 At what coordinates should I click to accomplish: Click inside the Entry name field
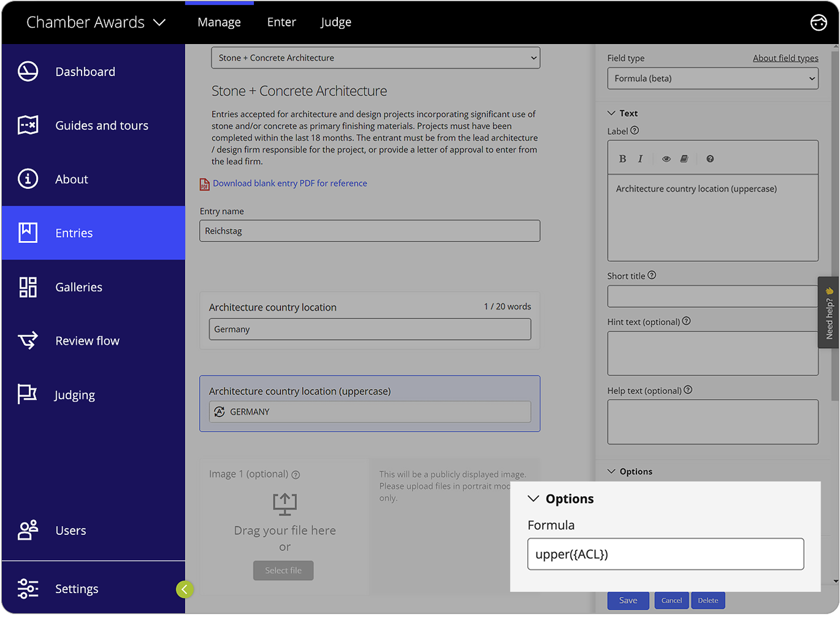[370, 231]
